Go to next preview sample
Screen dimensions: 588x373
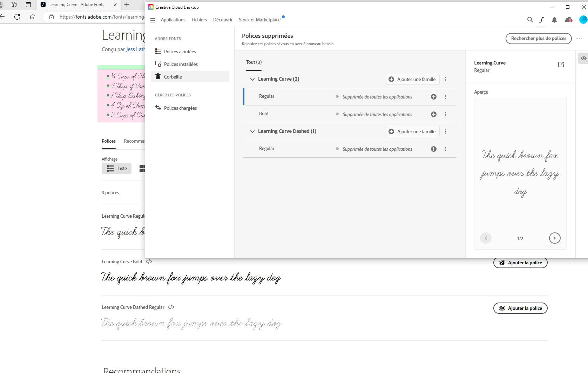tap(555, 238)
